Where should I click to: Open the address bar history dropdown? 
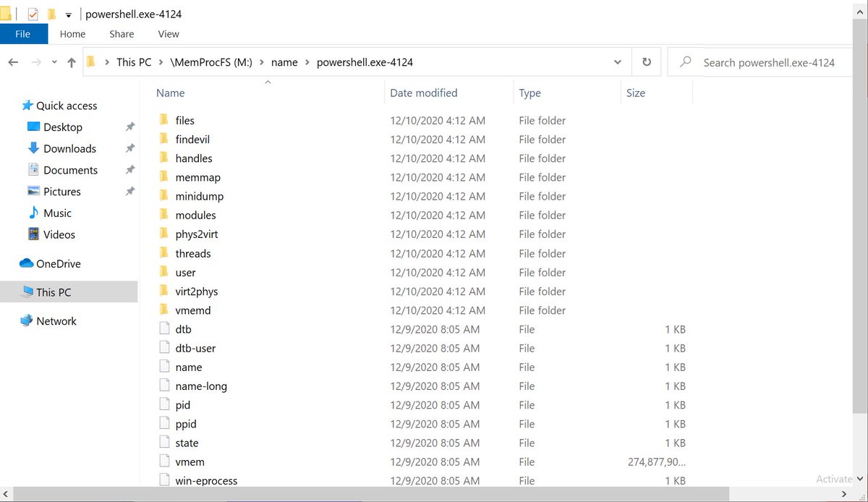pos(617,62)
